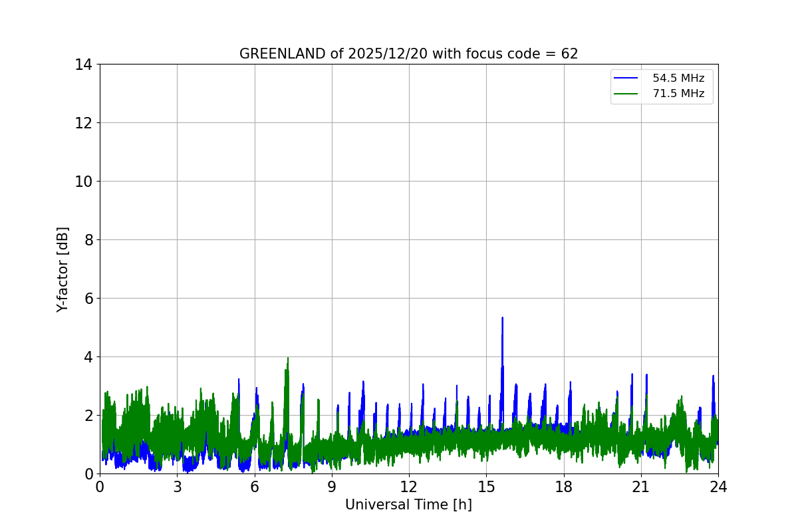Click the y-axis tick label '14'

84,65
